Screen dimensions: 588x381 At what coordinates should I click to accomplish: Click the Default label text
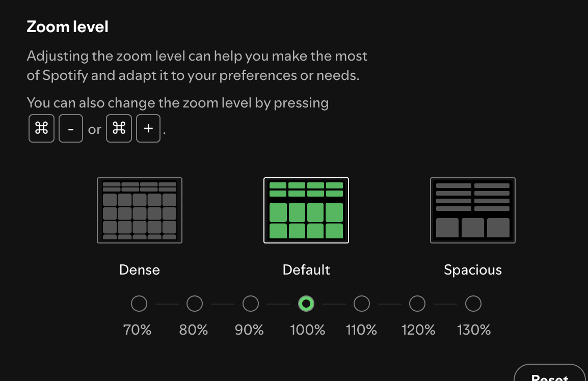click(x=306, y=270)
